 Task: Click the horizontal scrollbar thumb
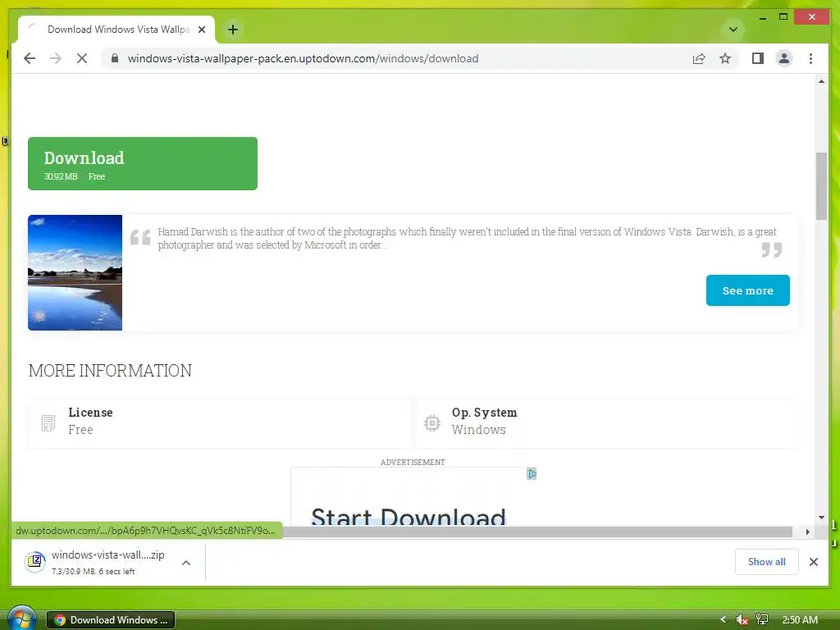tap(537, 532)
